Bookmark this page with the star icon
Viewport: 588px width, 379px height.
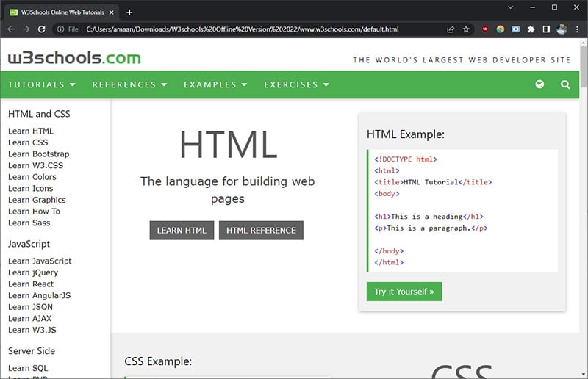(x=466, y=29)
